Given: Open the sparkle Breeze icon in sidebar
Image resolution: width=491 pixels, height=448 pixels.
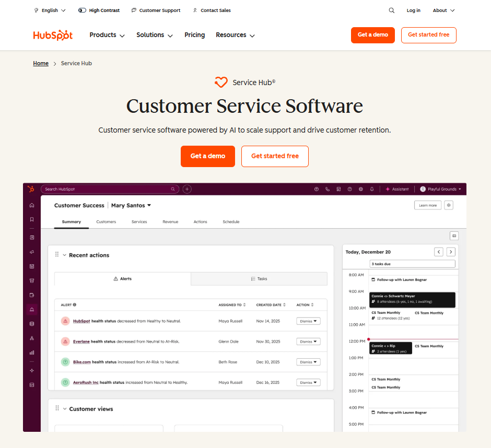Looking at the screenshot, I should coord(32,371).
